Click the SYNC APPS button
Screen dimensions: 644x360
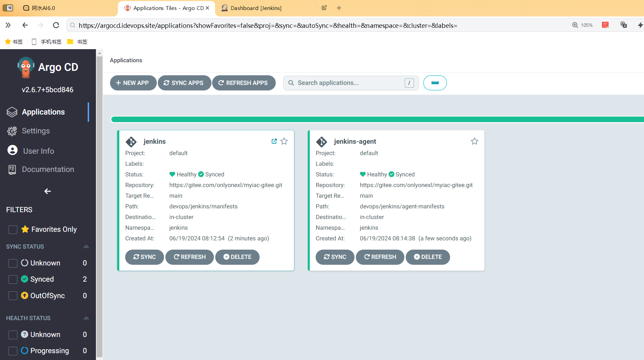(184, 83)
